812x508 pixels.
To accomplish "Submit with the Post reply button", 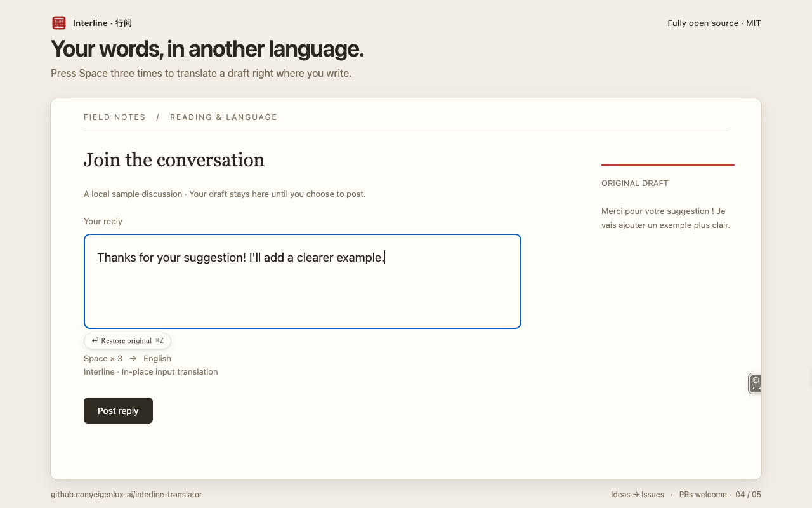I will [118, 410].
